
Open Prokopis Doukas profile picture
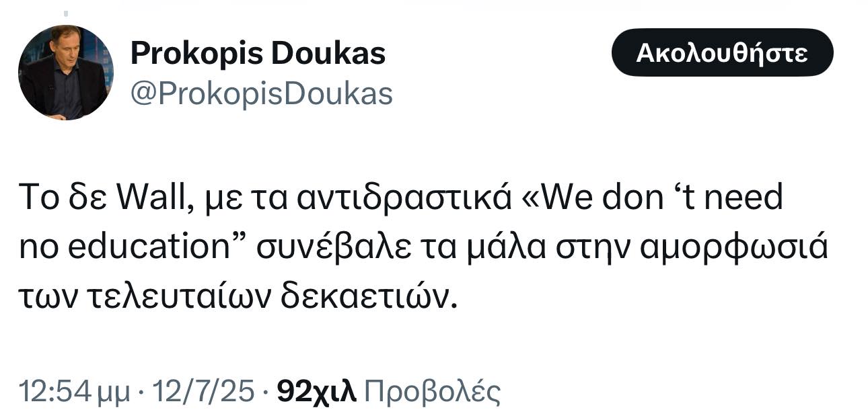[x=65, y=73]
